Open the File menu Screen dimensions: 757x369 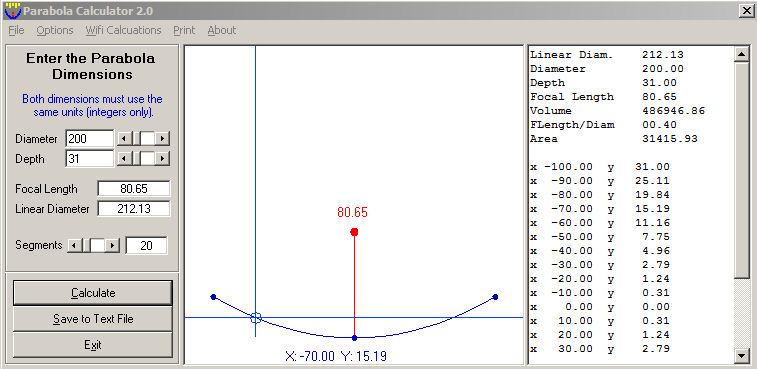point(16,30)
